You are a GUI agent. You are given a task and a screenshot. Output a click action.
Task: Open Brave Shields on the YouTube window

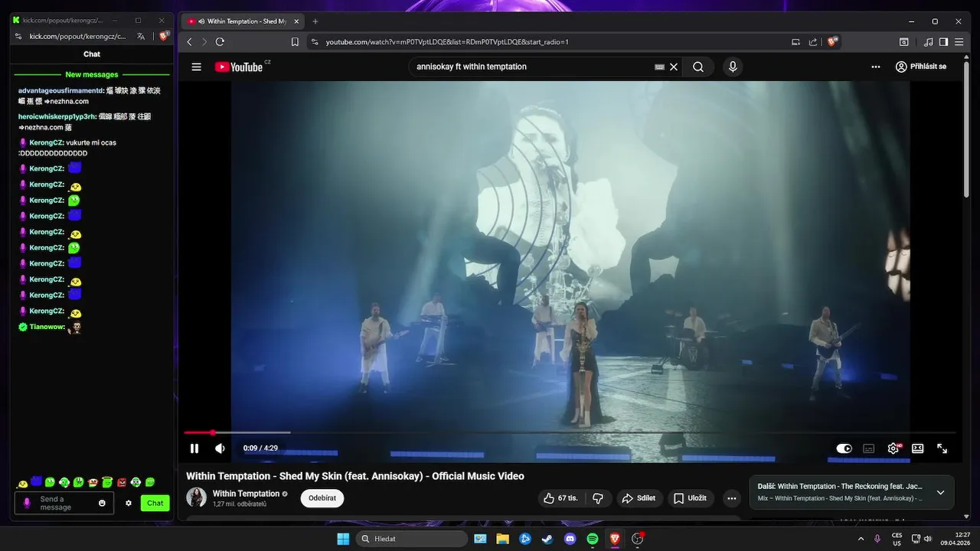(832, 42)
